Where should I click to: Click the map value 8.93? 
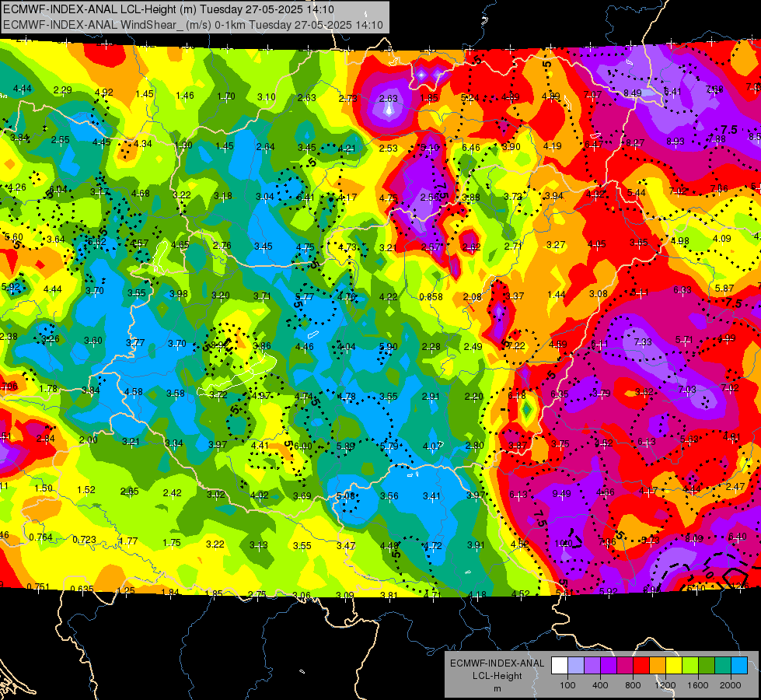pyautogui.click(x=675, y=142)
